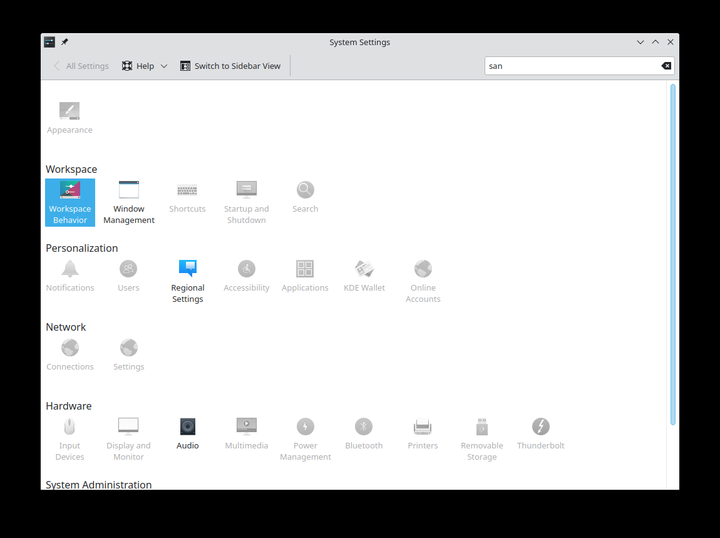Open Thunderbolt settings
720x538 pixels.
point(540,434)
